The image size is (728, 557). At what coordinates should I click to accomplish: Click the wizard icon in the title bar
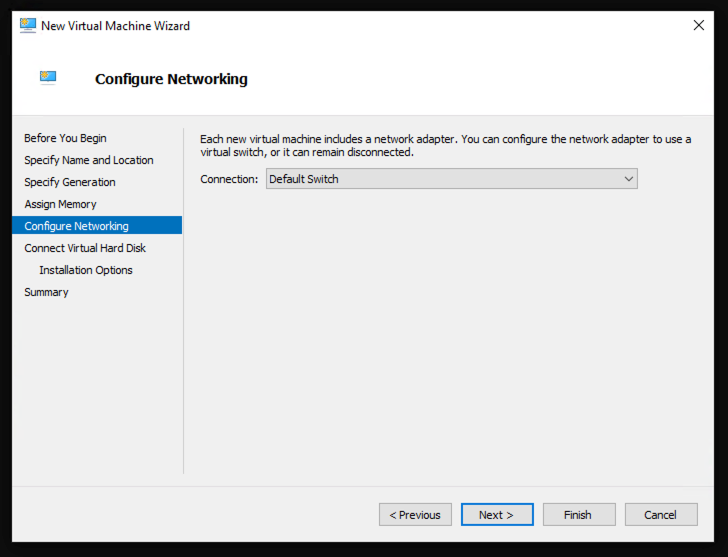pos(27,25)
